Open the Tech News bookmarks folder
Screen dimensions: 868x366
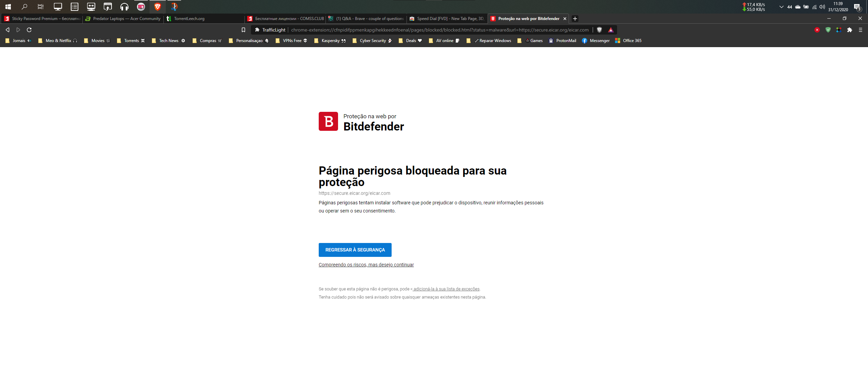(169, 41)
